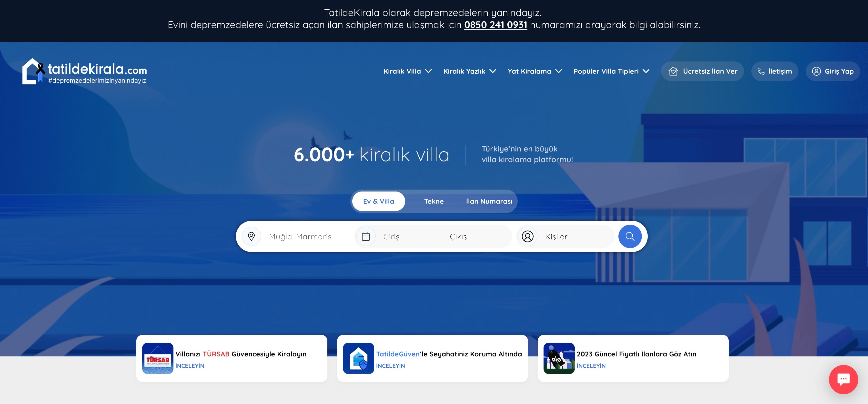This screenshot has width=868, height=404.
Task: Click İNCELEYİN under TatildeGüven card
Action: pyautogui.click(x=390, y=366)
